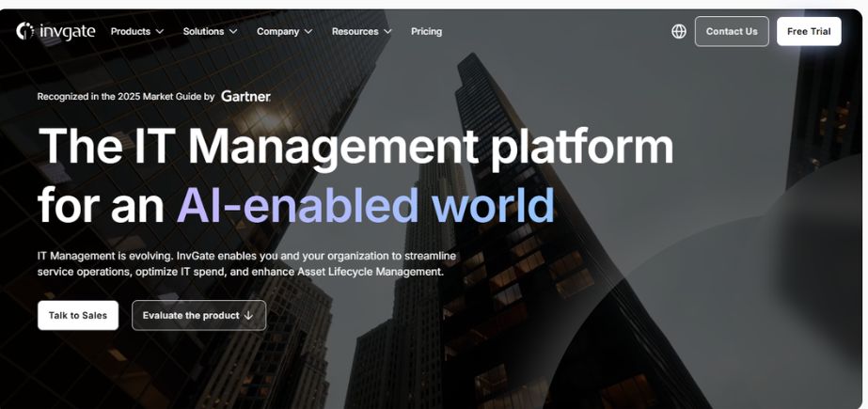Open the Company menu
Image resolution: width=868 pixels, height=409 pixels.
[285, 32]
